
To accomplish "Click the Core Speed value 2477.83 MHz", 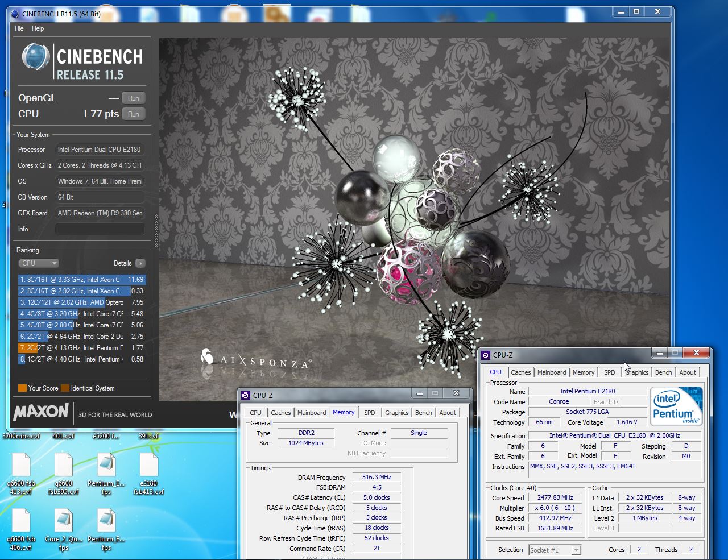I will [555, 498].
